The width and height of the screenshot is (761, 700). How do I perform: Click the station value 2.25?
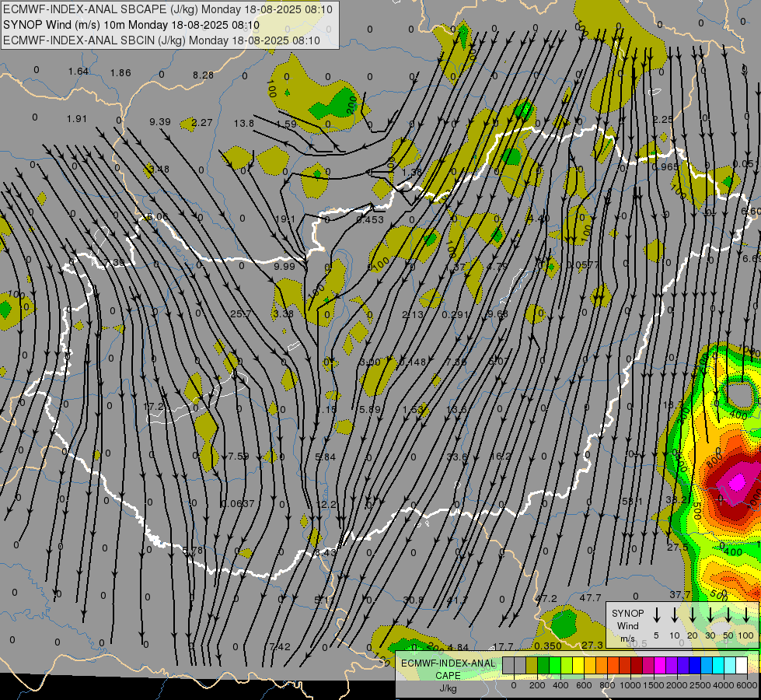pos(663,120)
